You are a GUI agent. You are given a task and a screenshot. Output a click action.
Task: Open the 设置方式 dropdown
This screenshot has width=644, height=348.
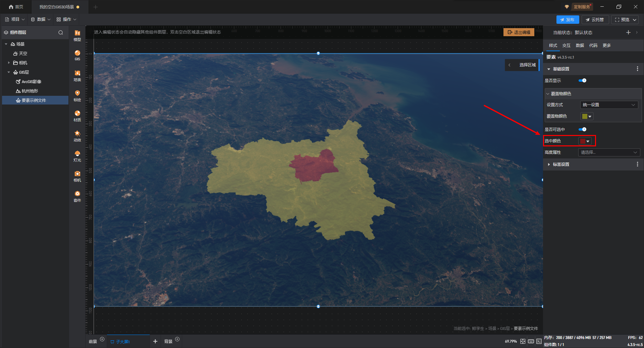point(609,105)
